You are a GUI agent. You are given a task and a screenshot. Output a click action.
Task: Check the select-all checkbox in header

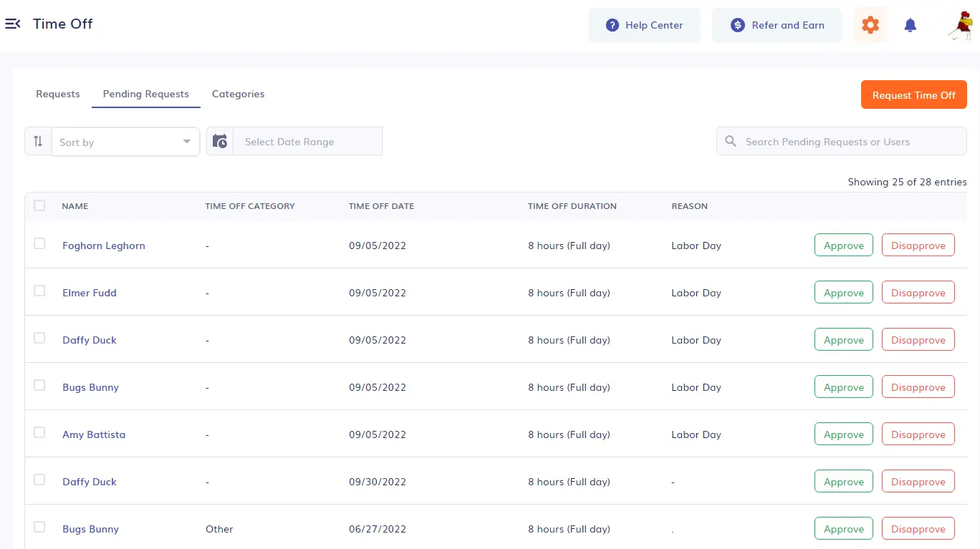tap(39, 205)
